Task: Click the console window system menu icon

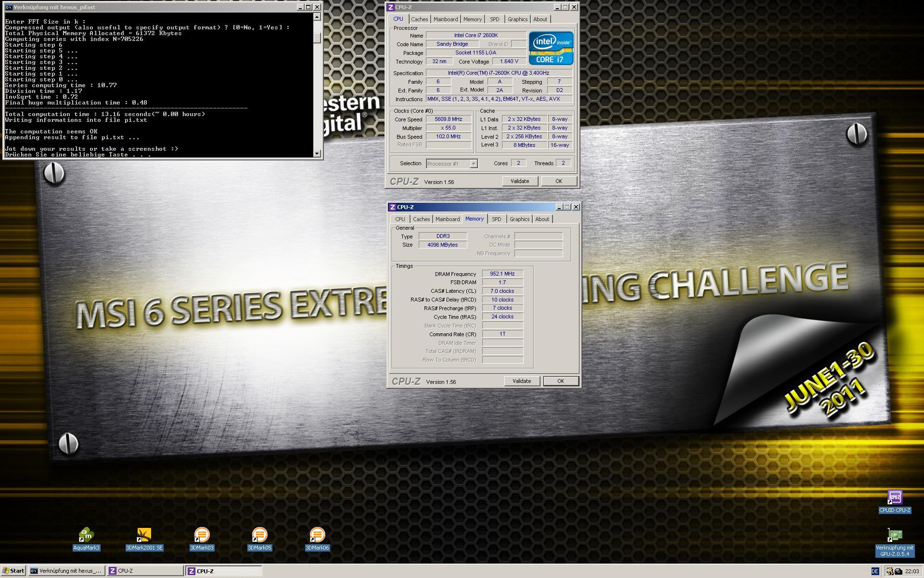Action: tap(9, 7)
